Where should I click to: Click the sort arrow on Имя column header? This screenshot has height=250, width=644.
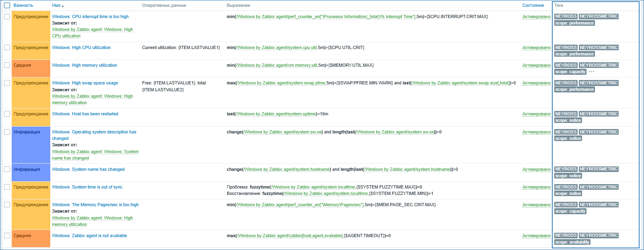pos(63,6)
